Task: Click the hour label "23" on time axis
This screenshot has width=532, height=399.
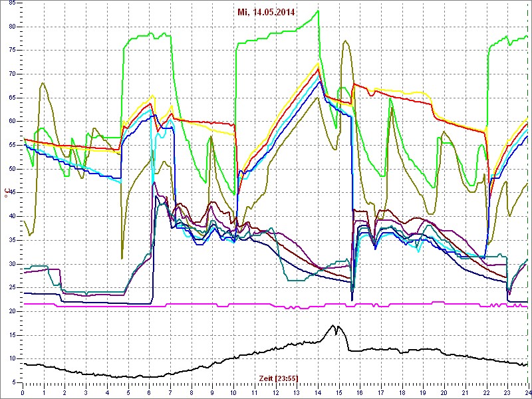Action: click(507, 393)
